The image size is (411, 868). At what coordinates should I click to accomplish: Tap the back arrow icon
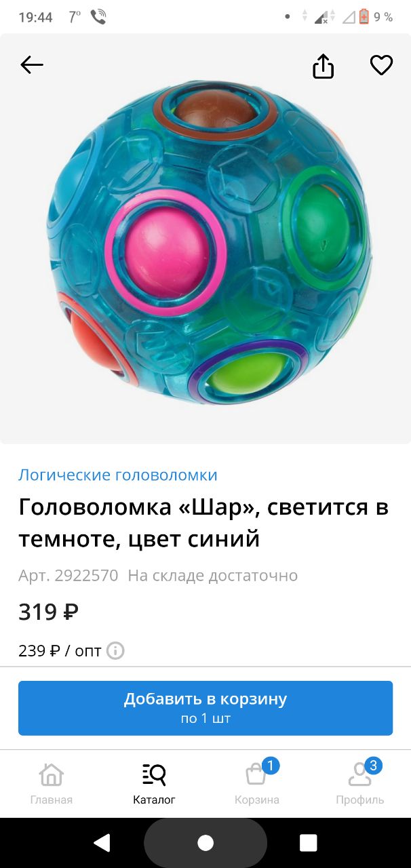coord(32,65)
